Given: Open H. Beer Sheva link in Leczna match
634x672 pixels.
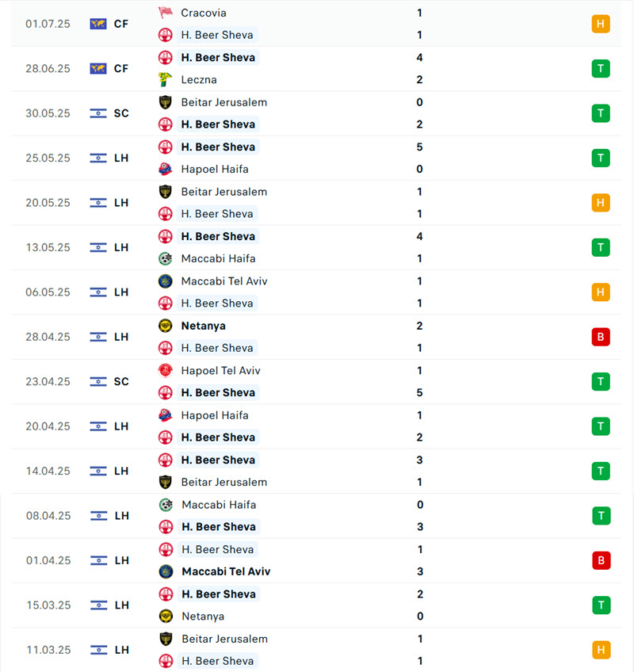Looking at the screenshot, I should 218,57.
